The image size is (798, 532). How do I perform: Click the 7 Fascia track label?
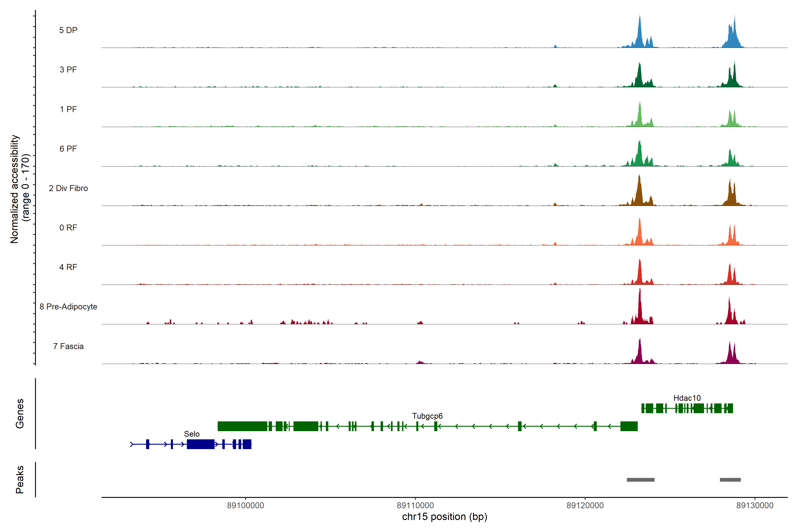click(x=68, y=346)
